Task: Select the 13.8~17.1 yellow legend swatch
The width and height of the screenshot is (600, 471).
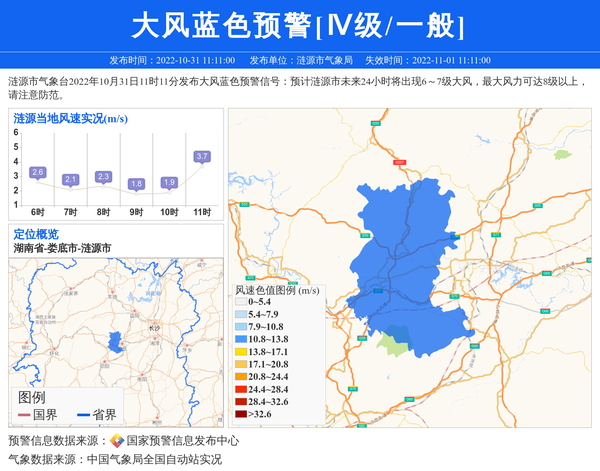Action: [240, 353]
